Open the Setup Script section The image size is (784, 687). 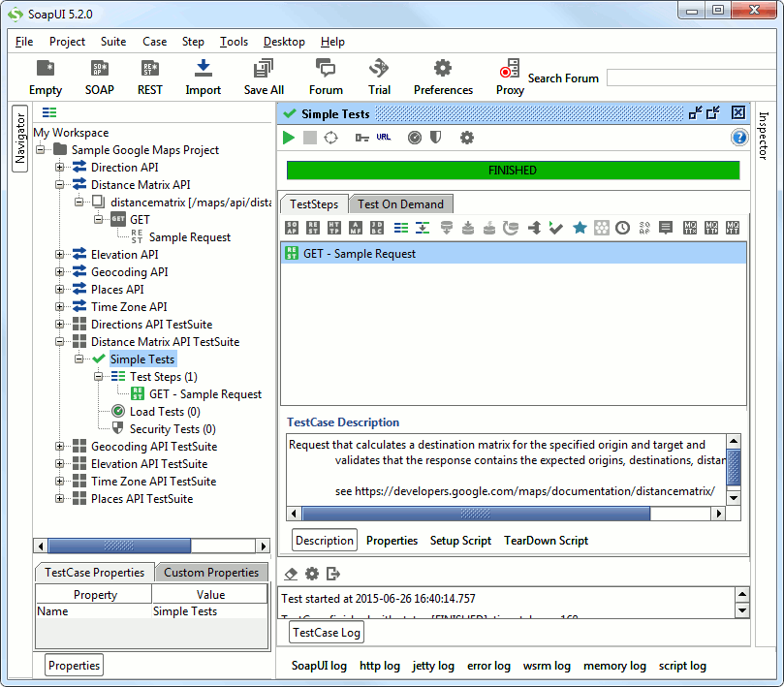tap(460, 541)
